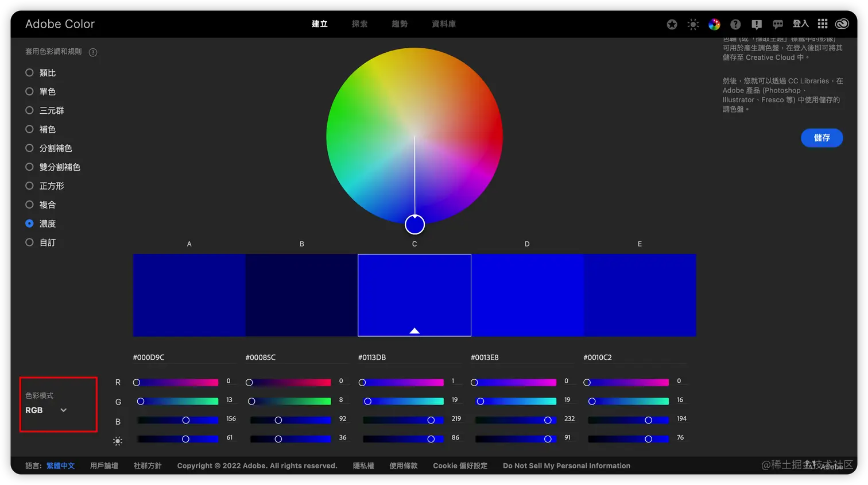Click the G slider for color #000D9C
Viewport: 868px width, 485px height.
[x=177, y=401]
